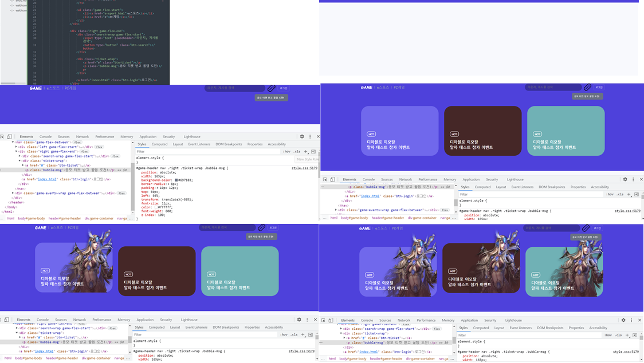644x363 pixels.
Task: Expand btn-ticket anchor node in no-cards screenshot
Action: coord(23,165)
